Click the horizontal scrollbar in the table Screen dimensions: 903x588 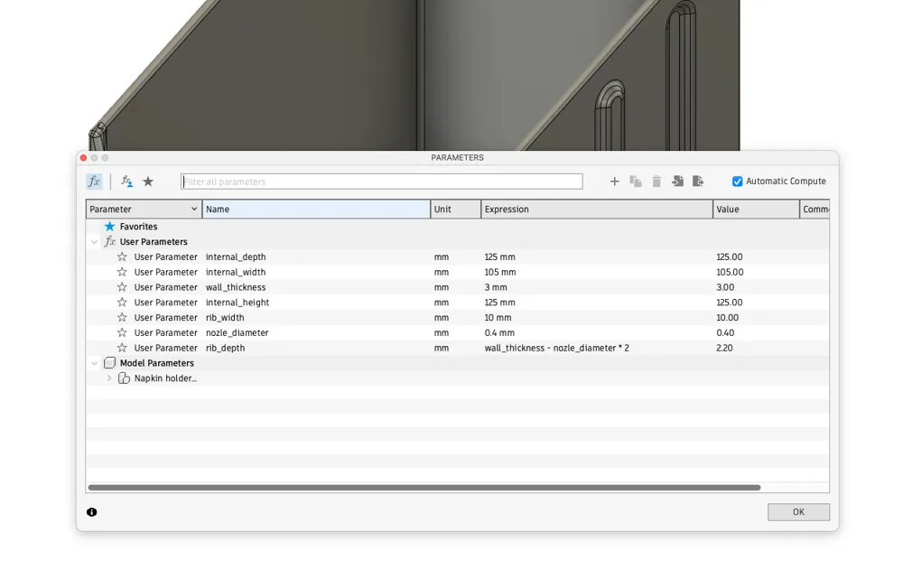[x=424, y=487]
